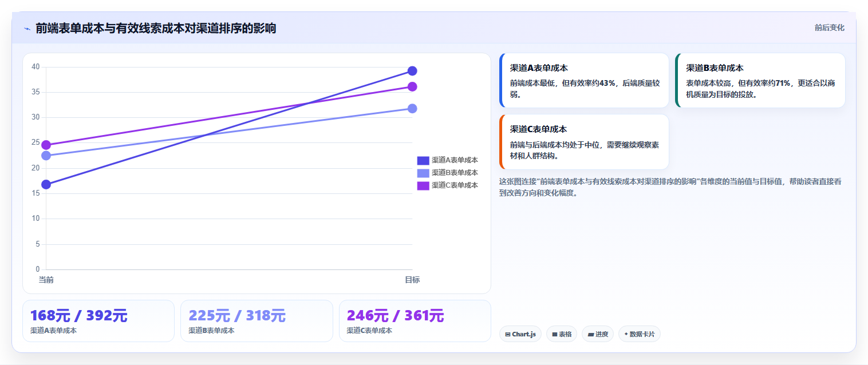Click the lightning icon beside the title
This screenshot has height=365, width=868.
pos(27,29)
